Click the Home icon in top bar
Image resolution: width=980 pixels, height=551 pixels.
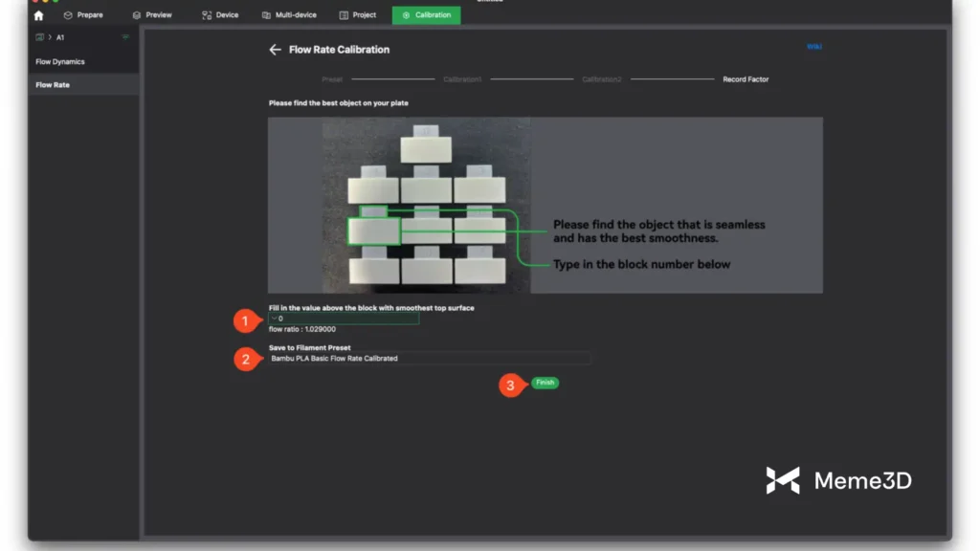[x=38, y=15]
